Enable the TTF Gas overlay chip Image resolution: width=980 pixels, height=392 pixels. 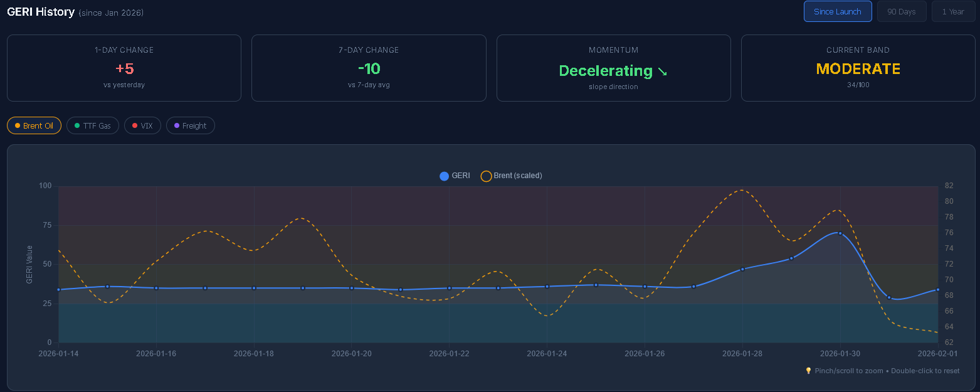[x=92, y=125]
